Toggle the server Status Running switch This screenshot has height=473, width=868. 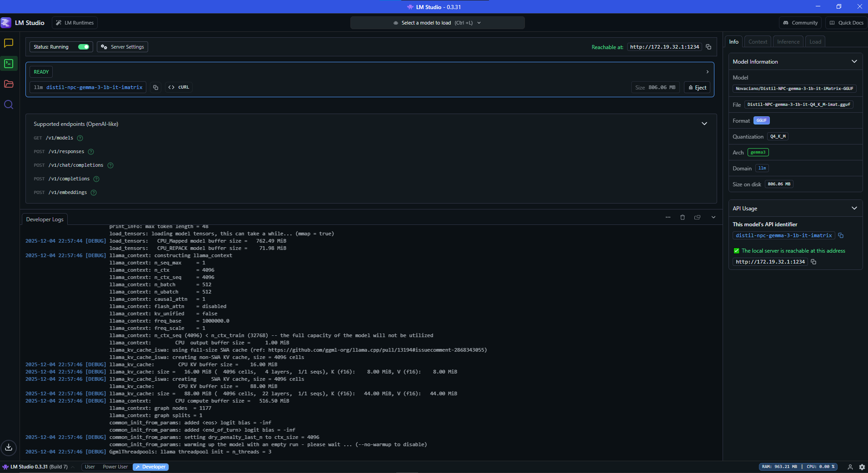[84, 47]
